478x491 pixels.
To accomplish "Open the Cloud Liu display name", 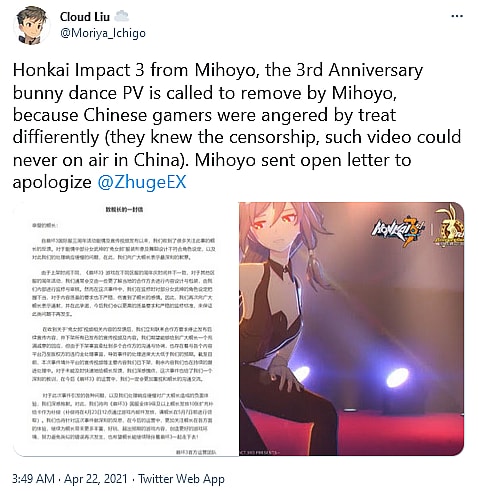I will [85, 17].
